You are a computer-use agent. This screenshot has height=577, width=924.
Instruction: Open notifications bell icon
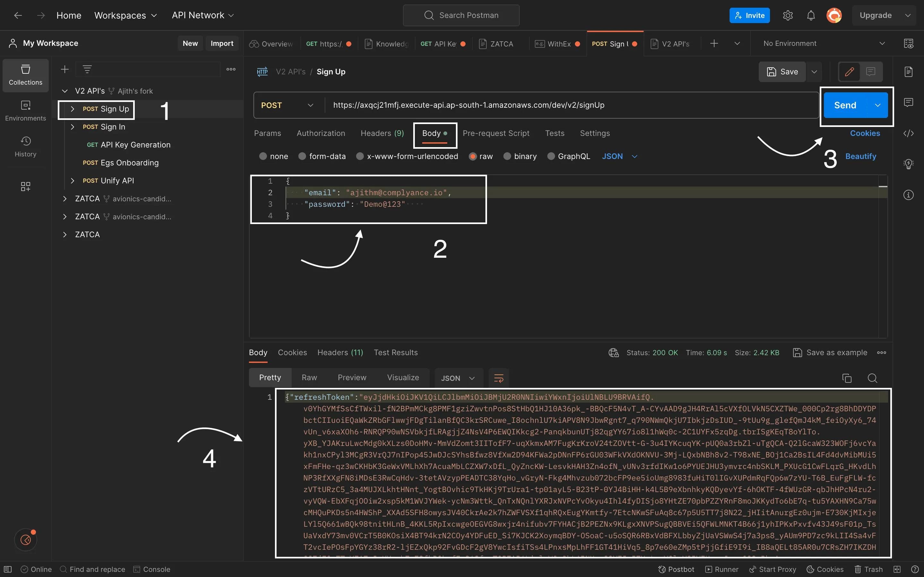click(811, 15)
